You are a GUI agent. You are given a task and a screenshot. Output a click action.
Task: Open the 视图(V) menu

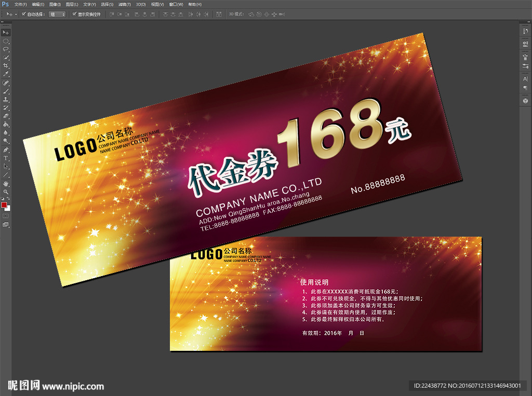[157, 4]
